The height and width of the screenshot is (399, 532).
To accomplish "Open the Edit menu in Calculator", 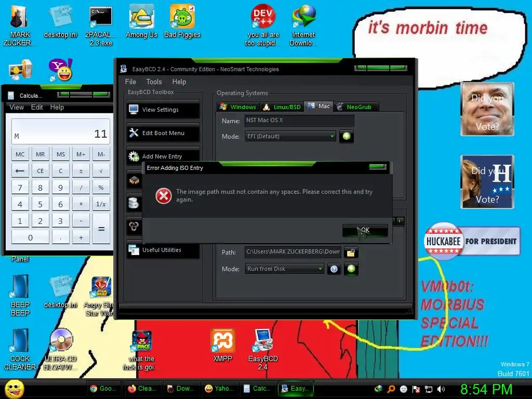I will (37, 107).
